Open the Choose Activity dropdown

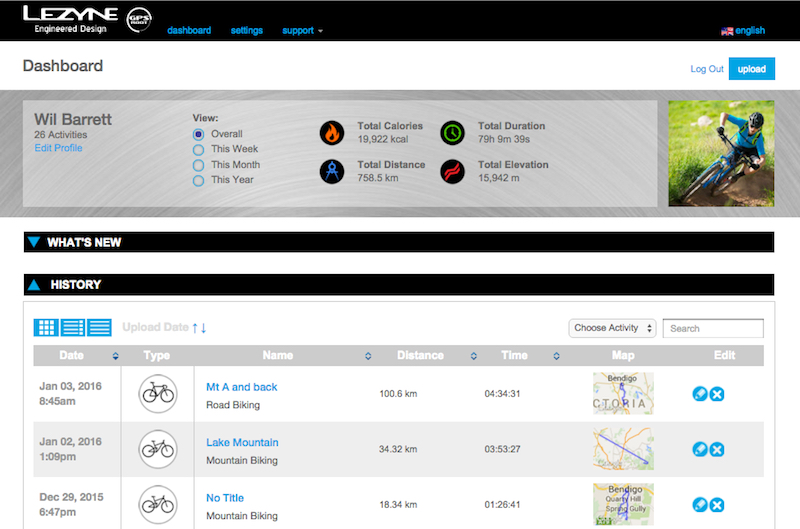pos(612,328)
